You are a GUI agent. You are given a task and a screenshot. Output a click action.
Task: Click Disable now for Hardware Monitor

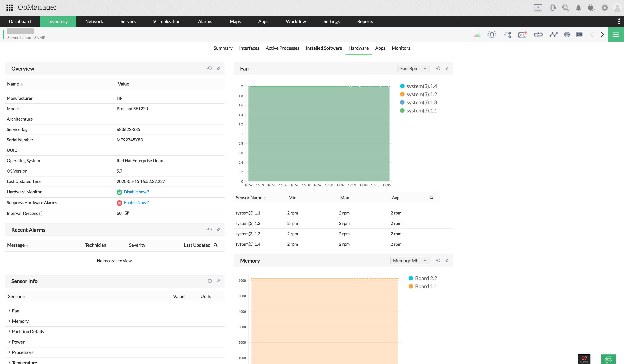pos(136,192)
